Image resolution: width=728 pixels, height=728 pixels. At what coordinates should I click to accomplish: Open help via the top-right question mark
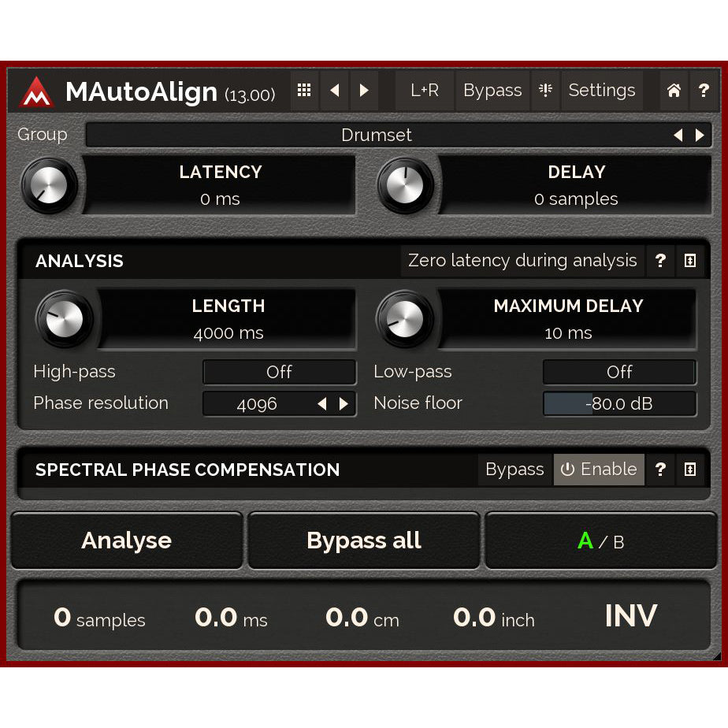(x=704, y=90)
